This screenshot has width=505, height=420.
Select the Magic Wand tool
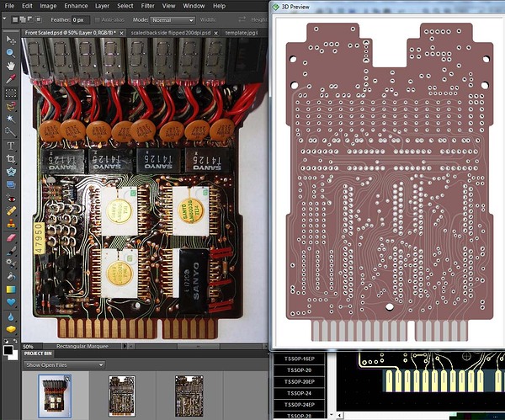pos(11,119)
